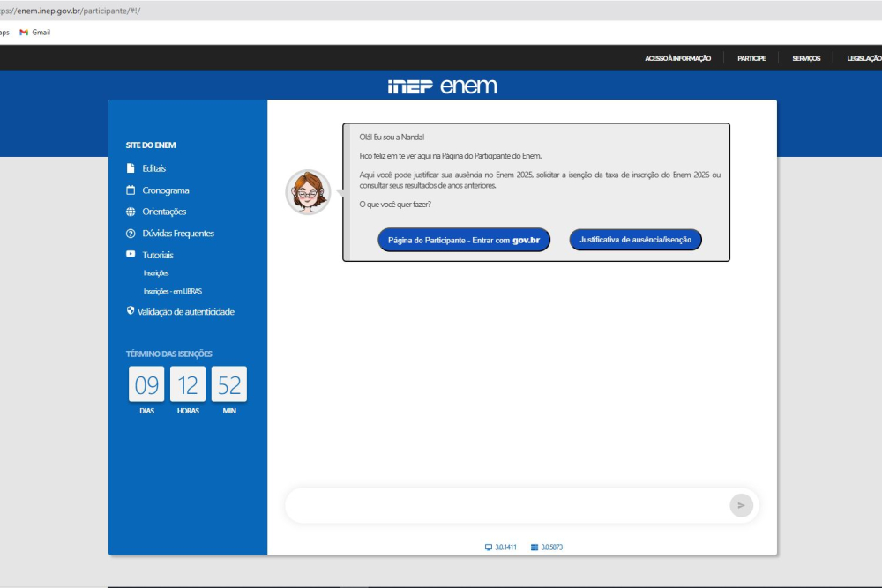
Task: Click the Gmail bookmark icon
Action: (x=25, y=33)
